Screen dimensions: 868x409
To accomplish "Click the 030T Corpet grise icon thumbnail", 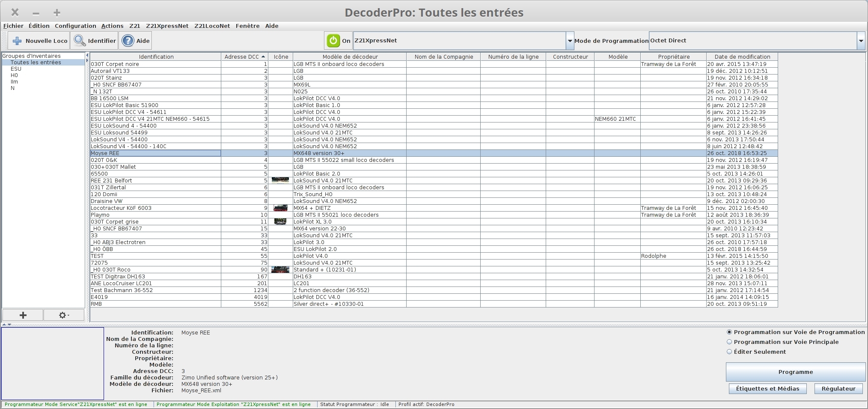I will click(x=280, y=221).
